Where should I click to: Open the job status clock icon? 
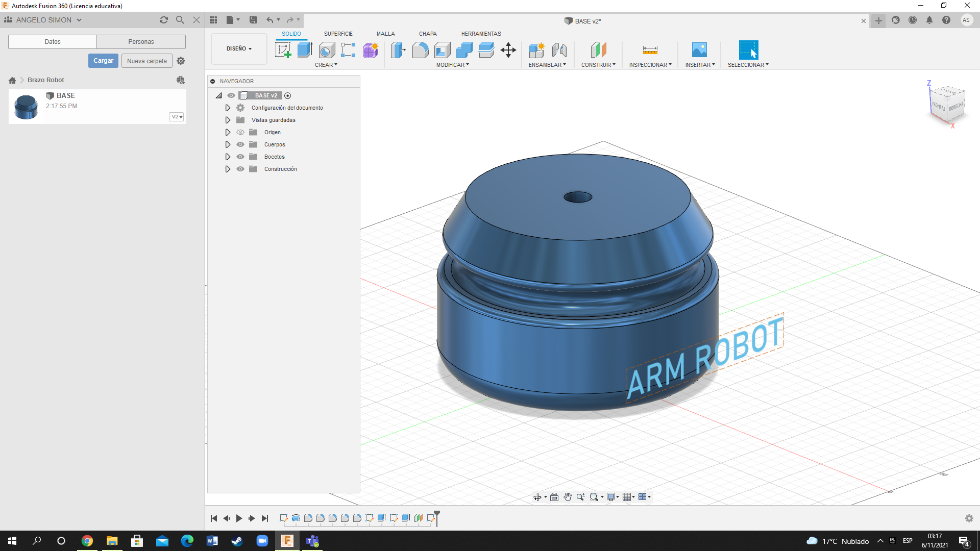click(x=913, y=20)
